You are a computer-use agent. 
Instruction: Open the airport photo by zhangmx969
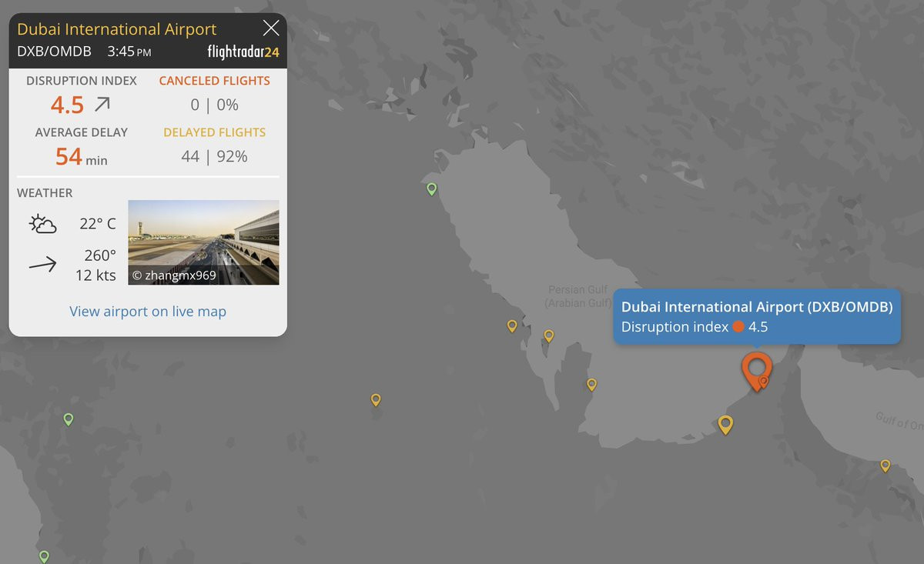(x=203, y=242)
